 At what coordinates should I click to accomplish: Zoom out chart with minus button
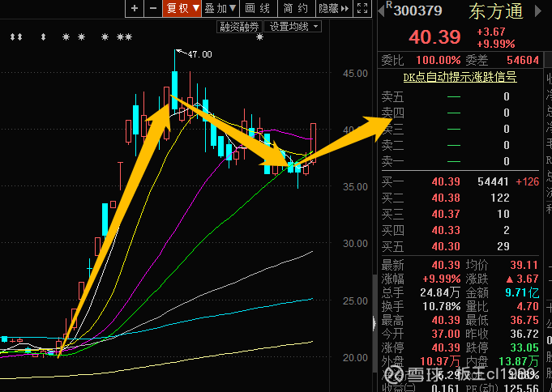153,8
